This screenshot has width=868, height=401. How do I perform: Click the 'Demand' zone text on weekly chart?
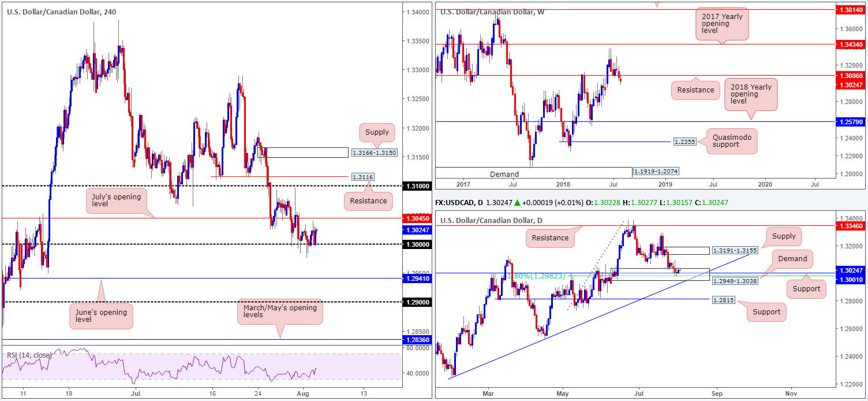[x=504, y=174]
